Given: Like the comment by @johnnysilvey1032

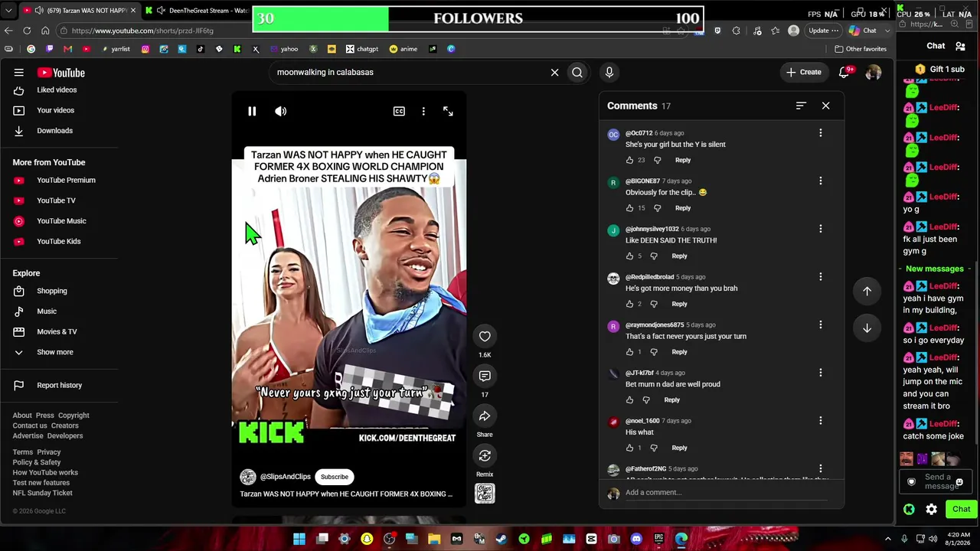Looking at the screenshot, I should [629, 256].
